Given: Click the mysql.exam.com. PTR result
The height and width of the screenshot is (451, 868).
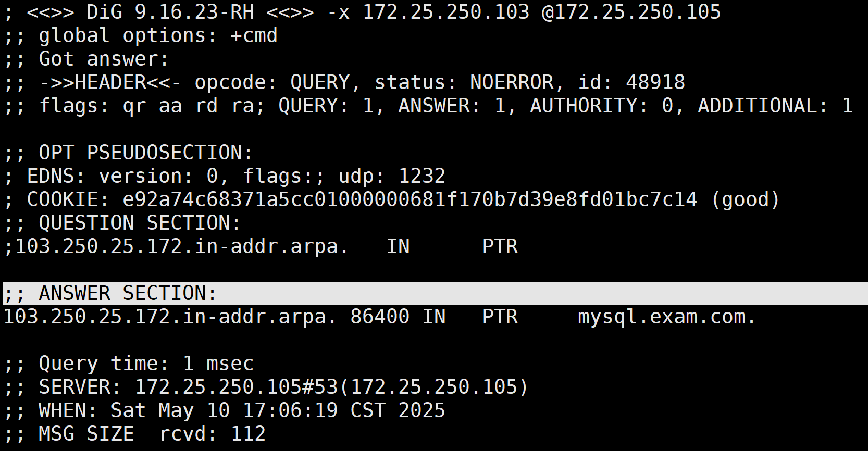Looking at the screenshot, I should (666, 317).
